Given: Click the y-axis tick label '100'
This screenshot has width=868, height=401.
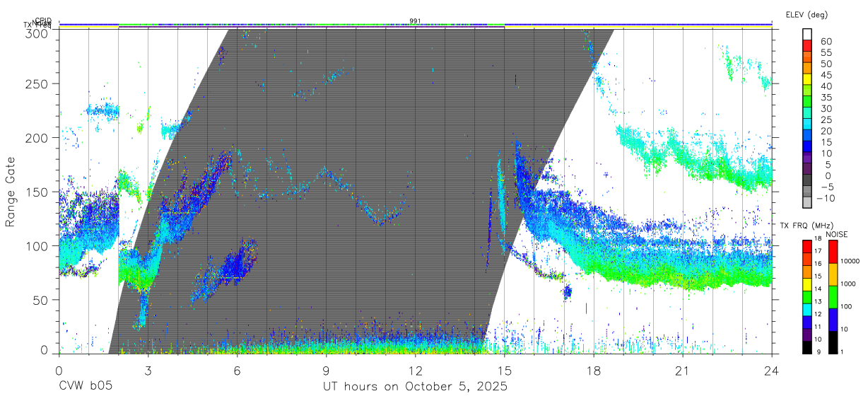Looking at the screenshot, I should (x=37, y=245).
